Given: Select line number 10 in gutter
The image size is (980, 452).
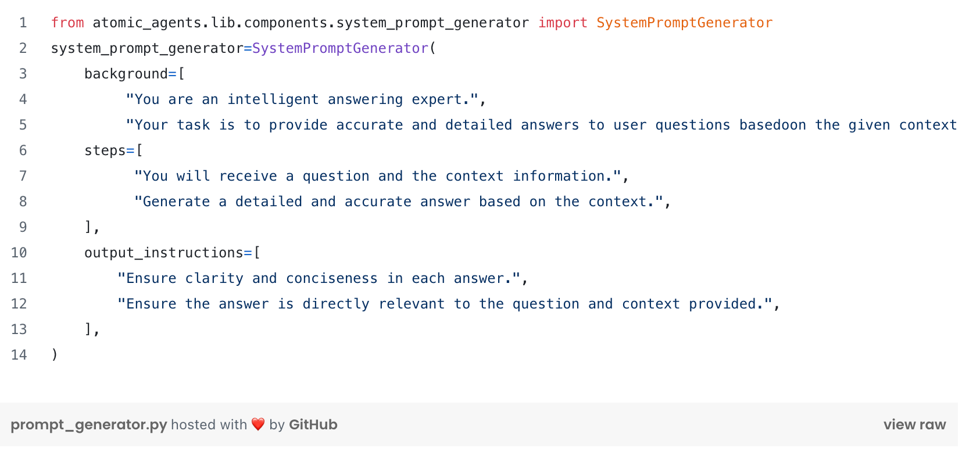Looking at the screenshot, I should (x=19, y=253).
